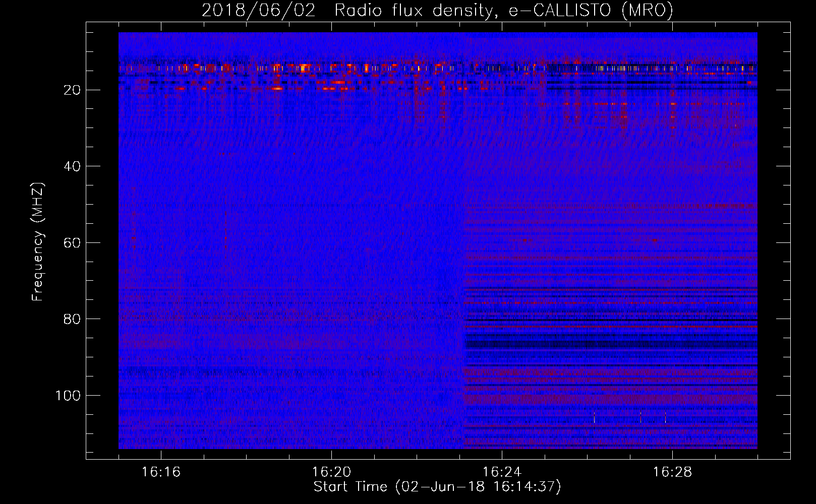Click the 16:20 time tick label
Screen dimensions: 816x504
click(331, 472)
